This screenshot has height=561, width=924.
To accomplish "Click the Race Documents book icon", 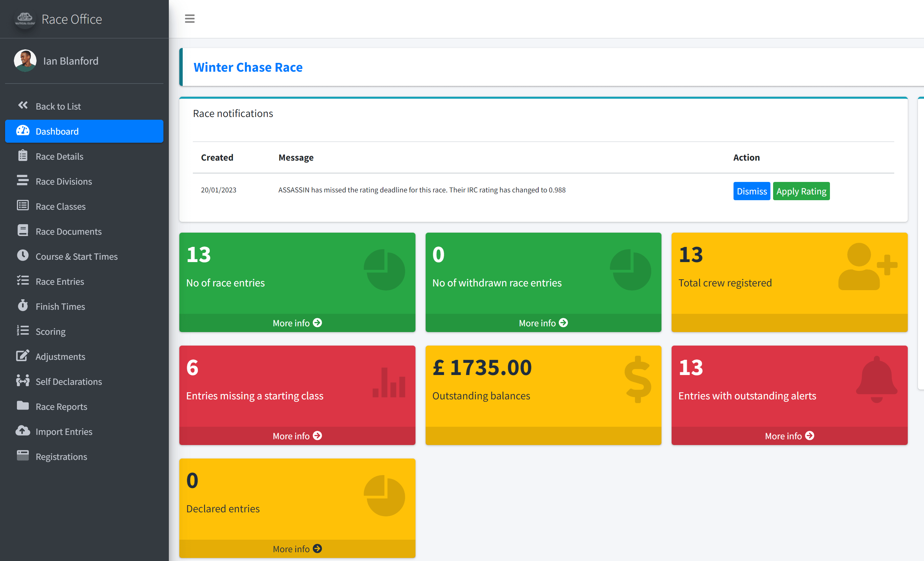I will (x=23, y=231).
